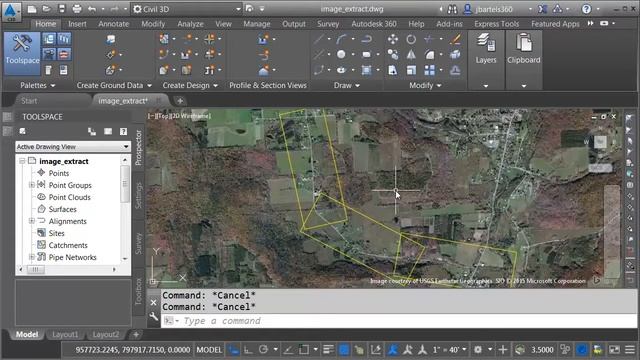Viewport: 640px width, 360px height.
Task: Click the Undo arrow icon
Action: point(92,9)
